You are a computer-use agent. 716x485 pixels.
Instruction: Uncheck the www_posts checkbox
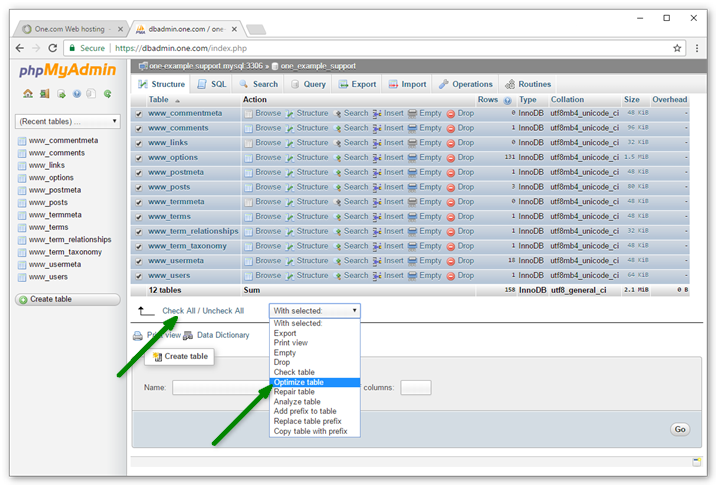pyautogui.click(x=138, y=188)
